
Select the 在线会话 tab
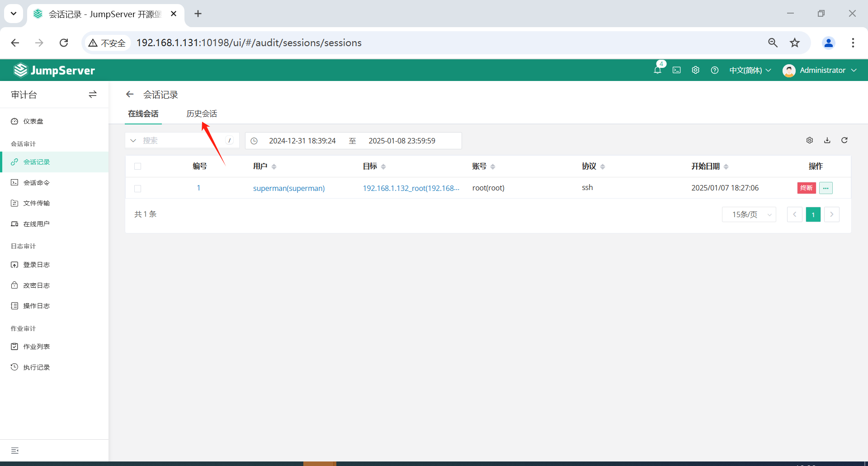pyautogui.click(x=143, y=114)
